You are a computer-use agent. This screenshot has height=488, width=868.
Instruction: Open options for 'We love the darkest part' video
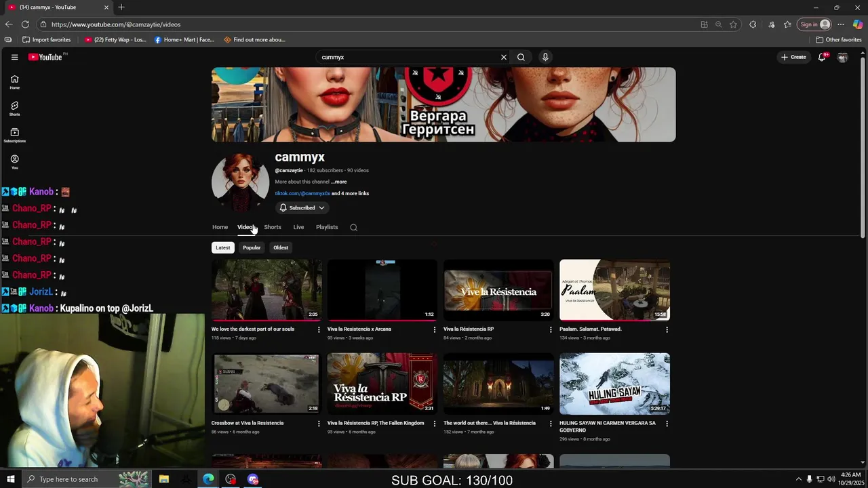coord(319,329)
